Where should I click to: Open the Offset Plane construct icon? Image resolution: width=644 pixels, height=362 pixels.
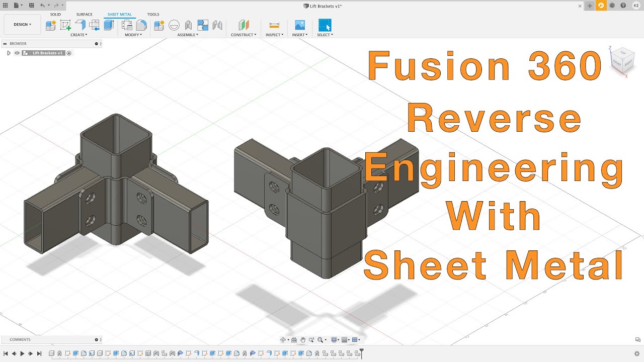pyautogui.click(x=244, y=25)
